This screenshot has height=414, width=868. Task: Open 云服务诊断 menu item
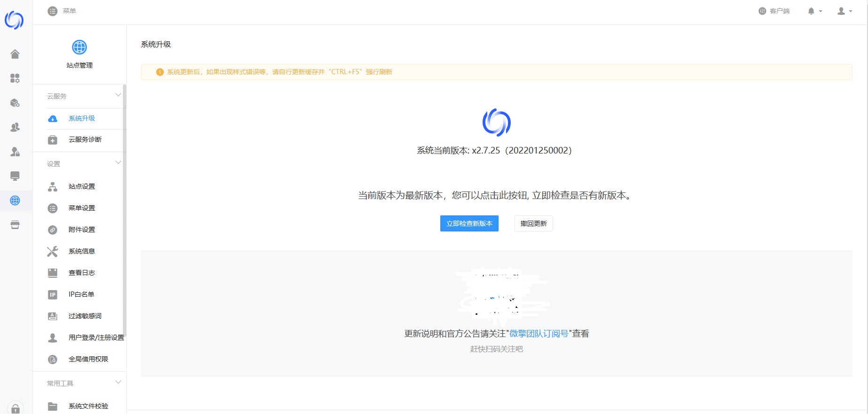(85, 139)
